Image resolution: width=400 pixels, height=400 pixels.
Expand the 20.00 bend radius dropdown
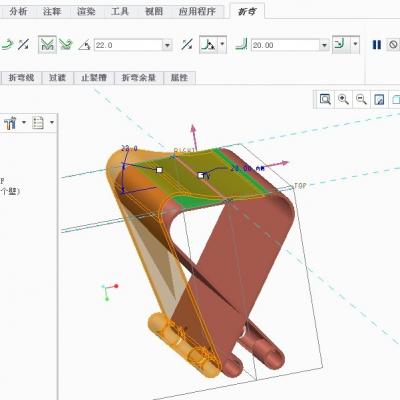click(x=324, y=45)
